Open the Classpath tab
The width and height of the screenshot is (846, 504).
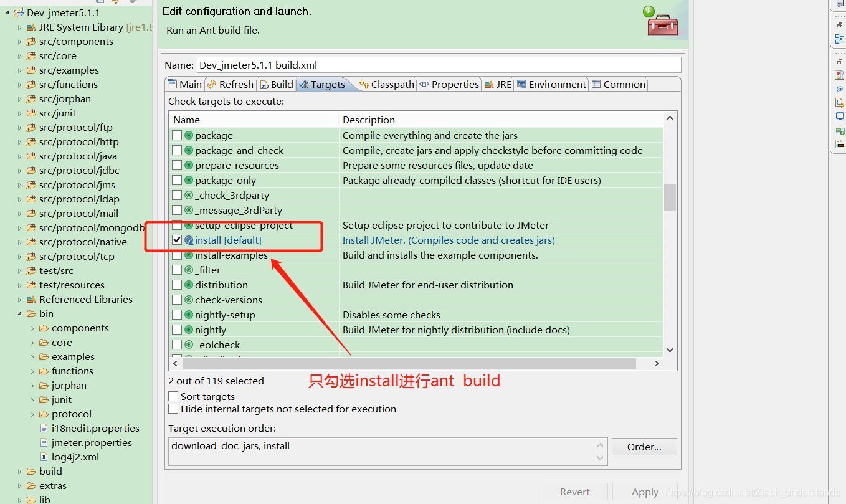386,84
